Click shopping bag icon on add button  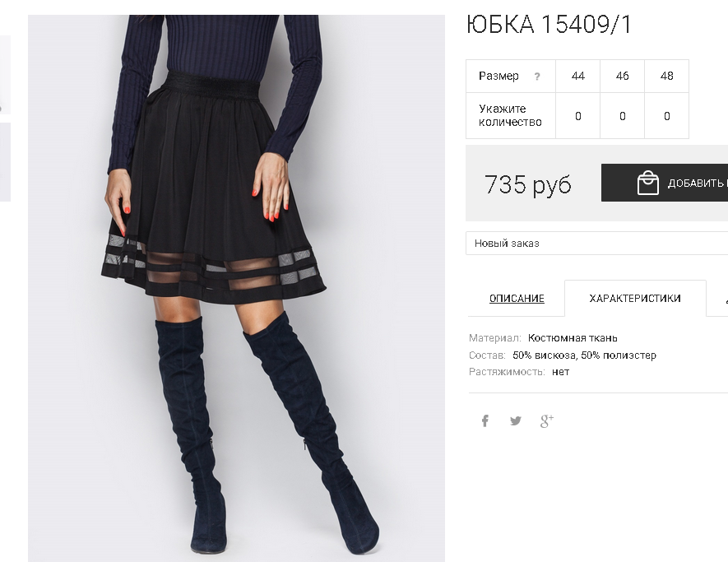648,183
